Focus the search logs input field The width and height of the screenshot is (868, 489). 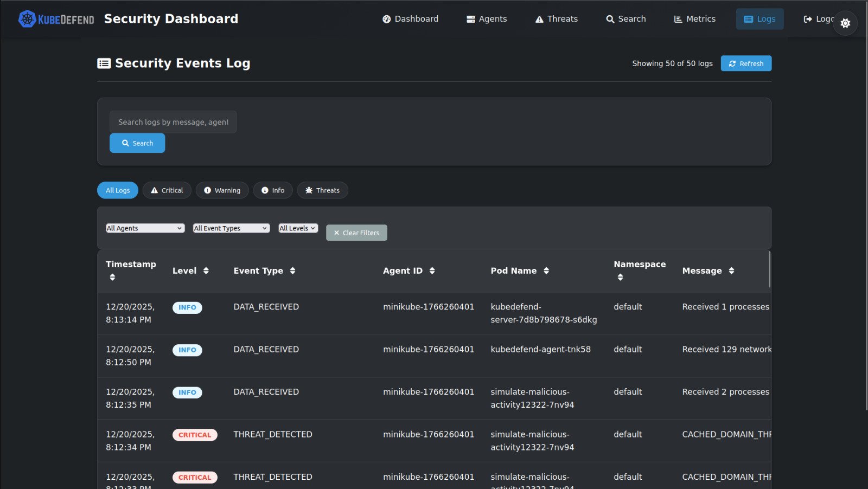pos(173,122)
